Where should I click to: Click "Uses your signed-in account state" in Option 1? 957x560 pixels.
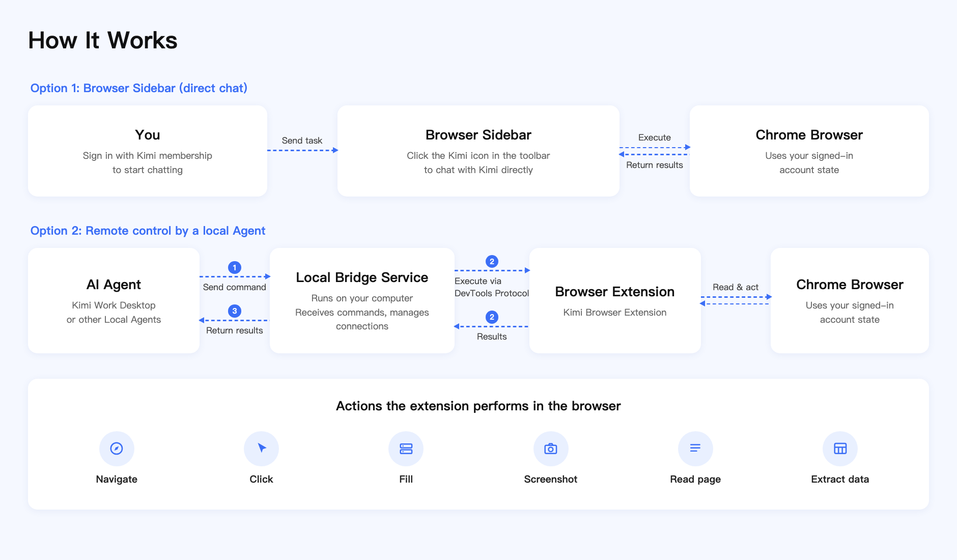click(x=809, y=163)
